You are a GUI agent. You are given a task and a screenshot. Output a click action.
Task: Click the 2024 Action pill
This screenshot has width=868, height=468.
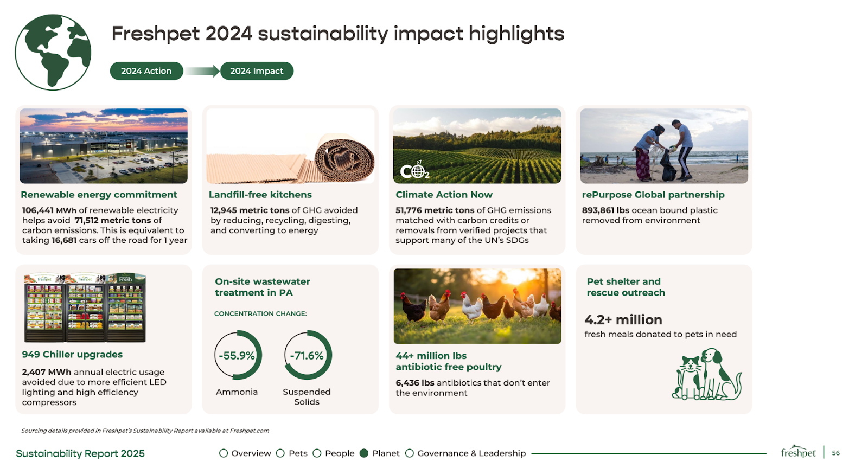tap(146, 71)
